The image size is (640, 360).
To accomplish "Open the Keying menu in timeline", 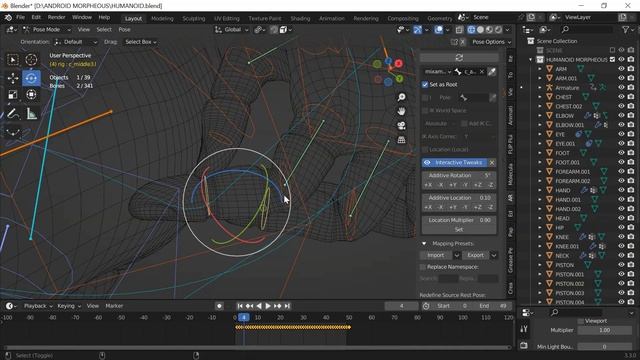I will [69, 306].
